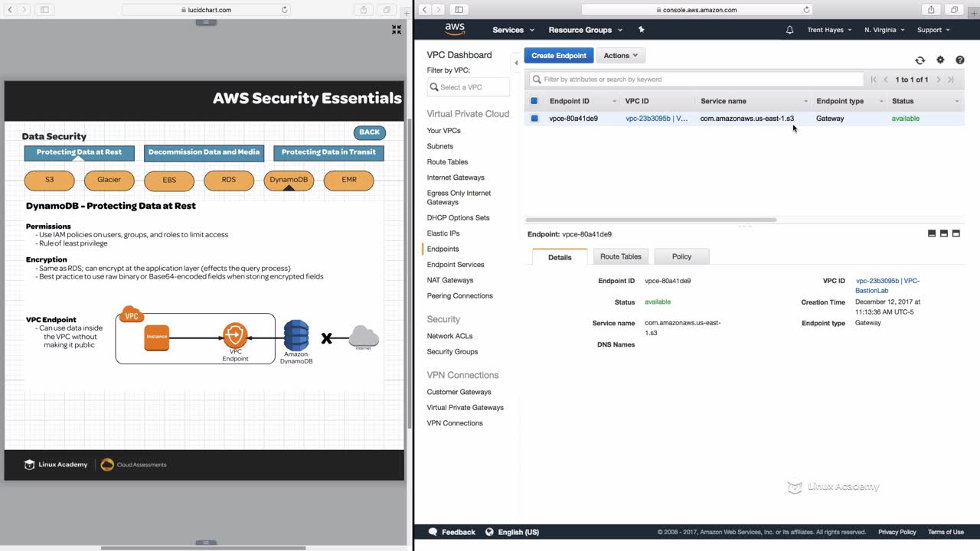
Task: Click the EBS button on the slide
Action: [169, 180]
